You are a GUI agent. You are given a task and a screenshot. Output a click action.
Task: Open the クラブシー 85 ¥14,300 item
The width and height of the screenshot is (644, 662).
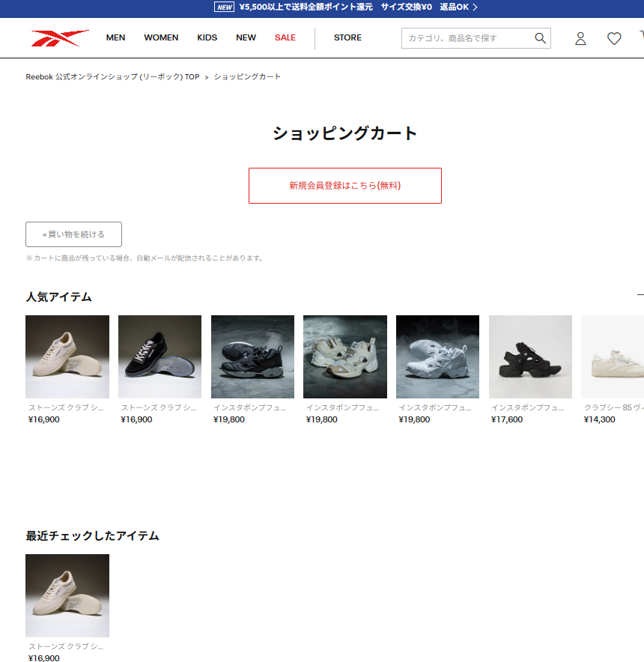click(612, 356)
